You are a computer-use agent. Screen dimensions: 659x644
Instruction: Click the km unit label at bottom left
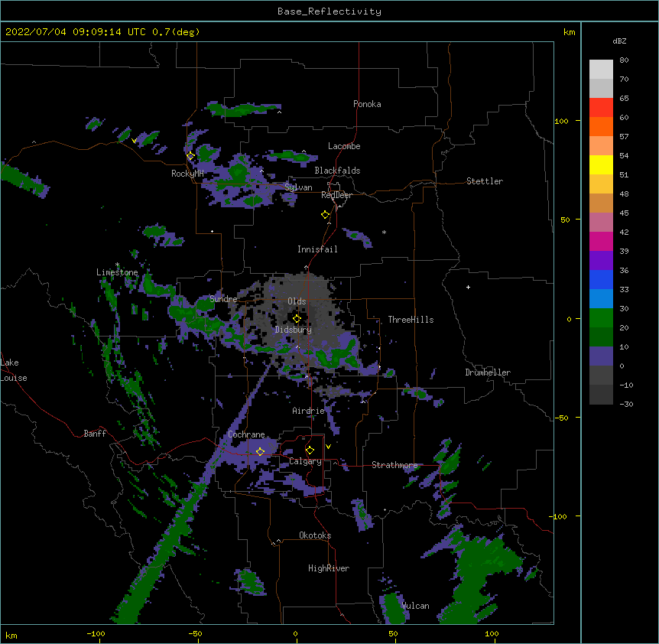(11, 636)
